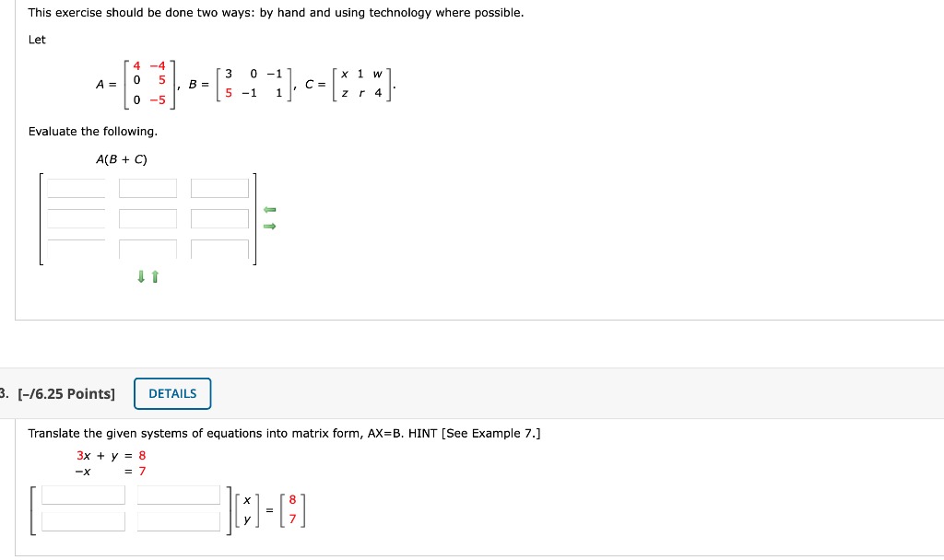Click the bold down arrow matrix resize control

(141, 276)
